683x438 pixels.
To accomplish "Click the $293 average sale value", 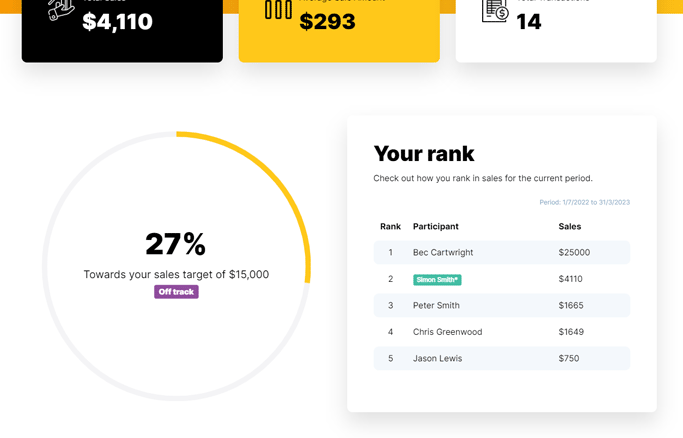I will [327, 21].
